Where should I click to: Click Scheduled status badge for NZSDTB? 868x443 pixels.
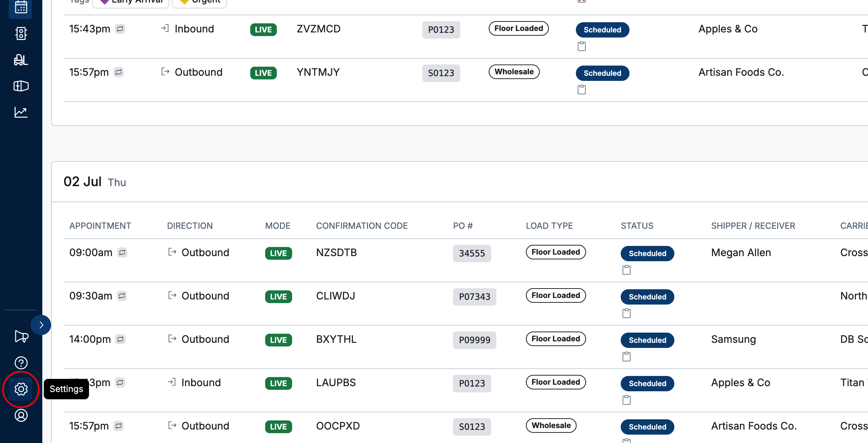click(x=647, y=254)
